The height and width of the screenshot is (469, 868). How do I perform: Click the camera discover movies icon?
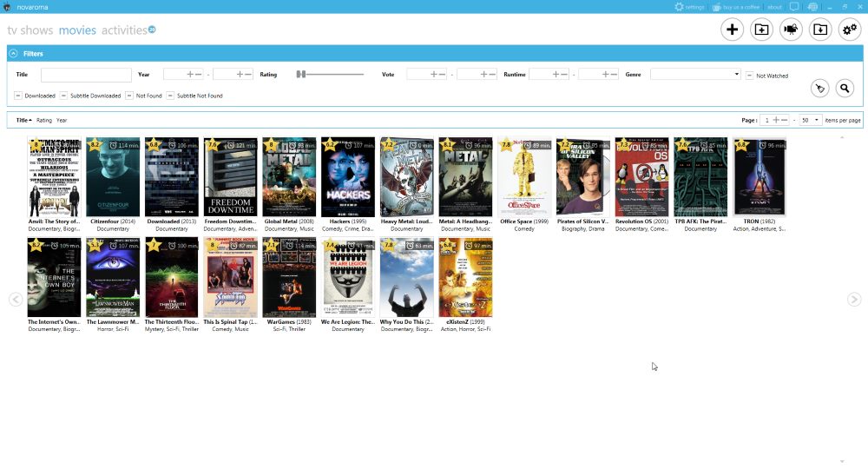[791, 30]
